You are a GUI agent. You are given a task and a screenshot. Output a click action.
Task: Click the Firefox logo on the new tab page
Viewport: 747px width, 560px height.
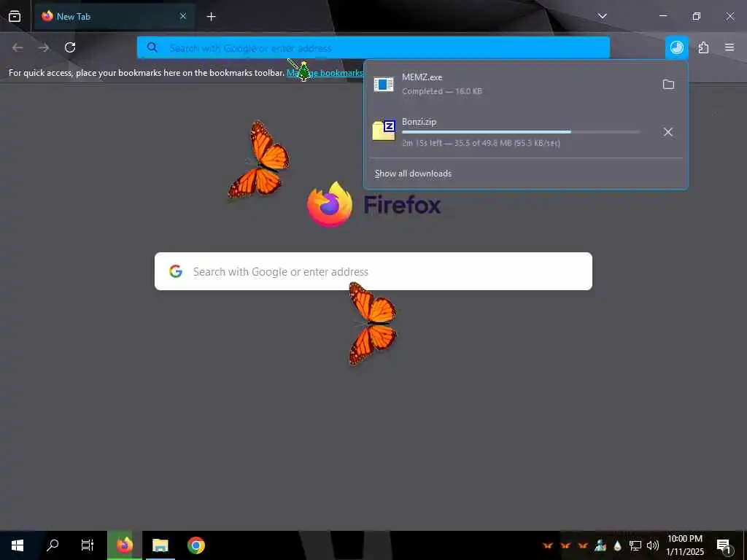point(330,204)
